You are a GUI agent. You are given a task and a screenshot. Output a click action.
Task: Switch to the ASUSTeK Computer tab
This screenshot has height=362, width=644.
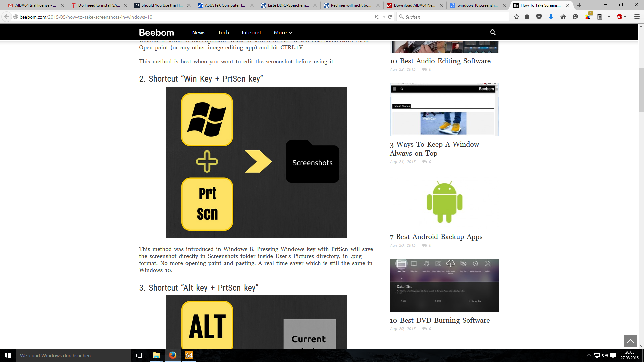pyautogui.click(x=225, y=5)
